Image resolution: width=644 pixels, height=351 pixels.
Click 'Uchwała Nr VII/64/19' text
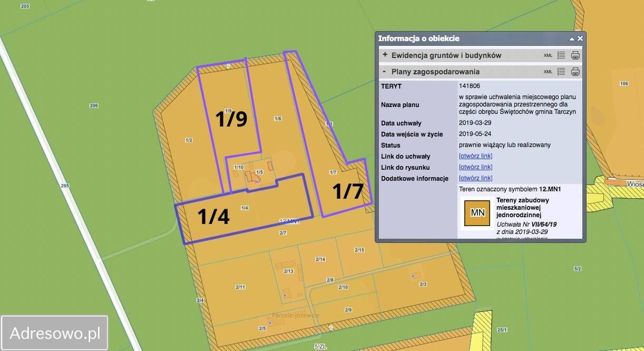pos(526,224)
